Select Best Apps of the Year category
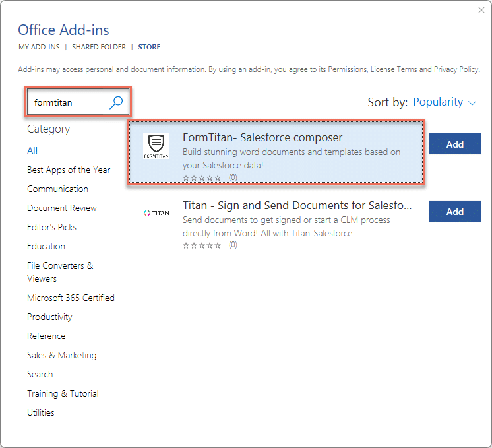The image size is (492, 448). (69, 170)
